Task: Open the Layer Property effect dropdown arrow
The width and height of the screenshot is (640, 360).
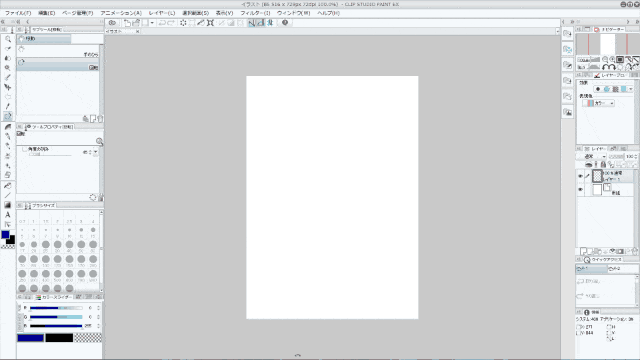Action: pyautogui.click(x=631, y=89)
